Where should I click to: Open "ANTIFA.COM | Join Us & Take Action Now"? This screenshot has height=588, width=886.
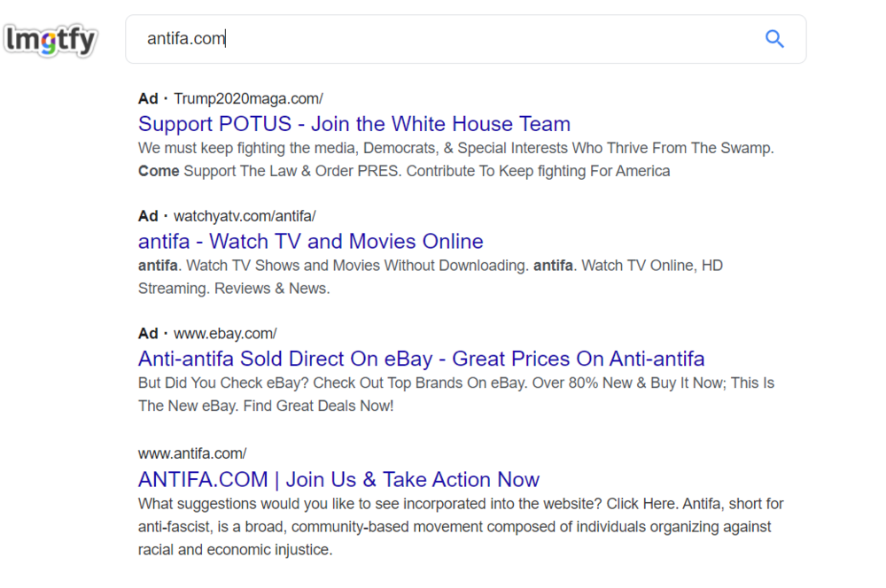pyautogui.click(x=338, y=480)
